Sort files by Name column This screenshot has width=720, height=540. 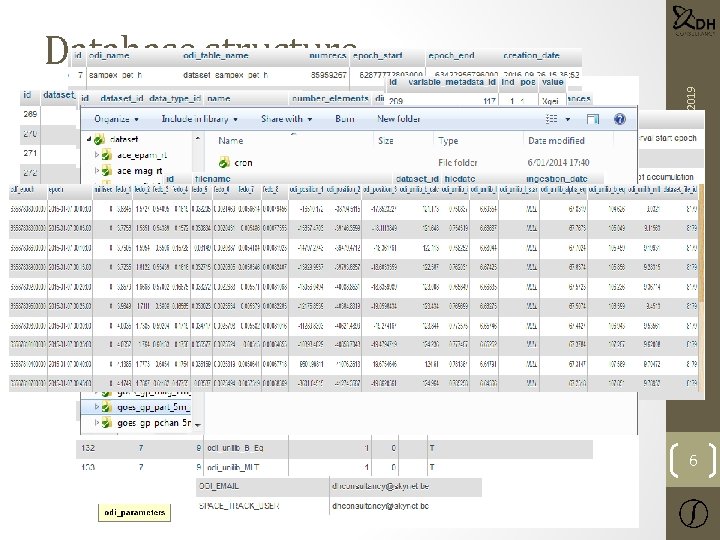coord(231,141)
